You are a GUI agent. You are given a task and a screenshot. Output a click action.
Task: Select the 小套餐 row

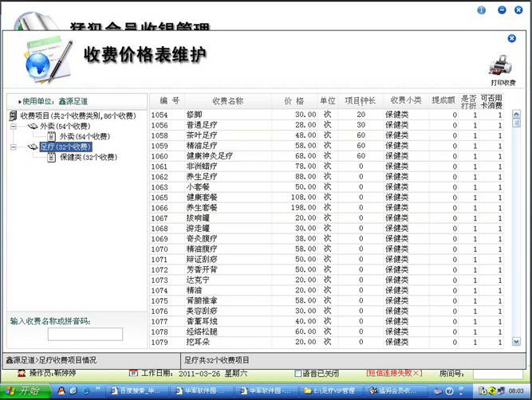tap(327, 187)
